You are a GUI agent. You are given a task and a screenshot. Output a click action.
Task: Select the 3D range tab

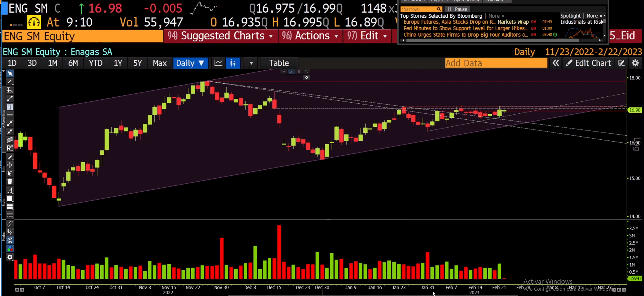(x=32, y=63)
